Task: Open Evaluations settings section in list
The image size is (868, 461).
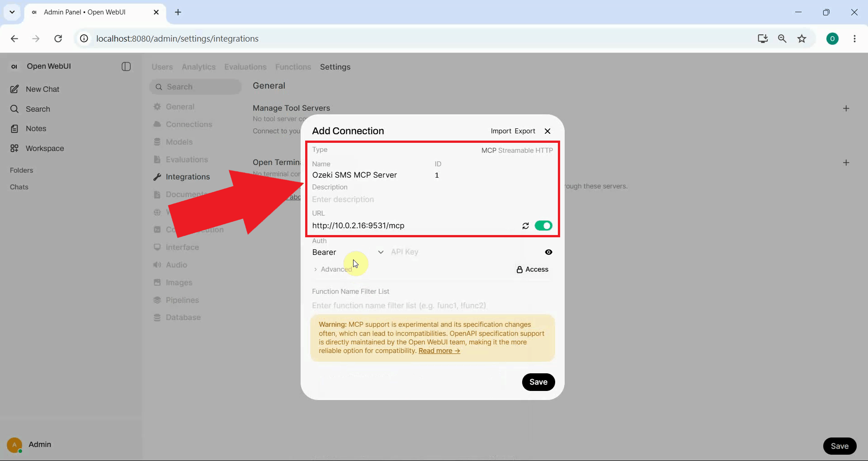Action: [x=181, y=160]
